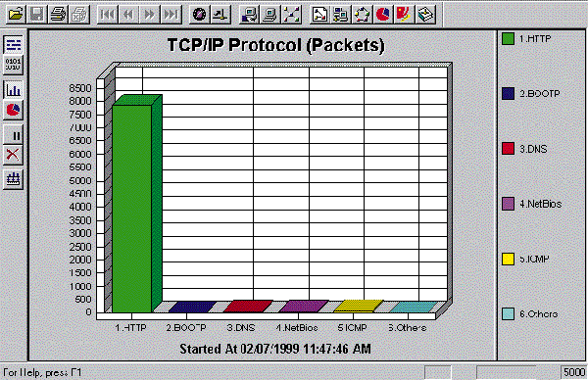Toggle the grid lines icon in left sidebar

(x=13, y=179)
